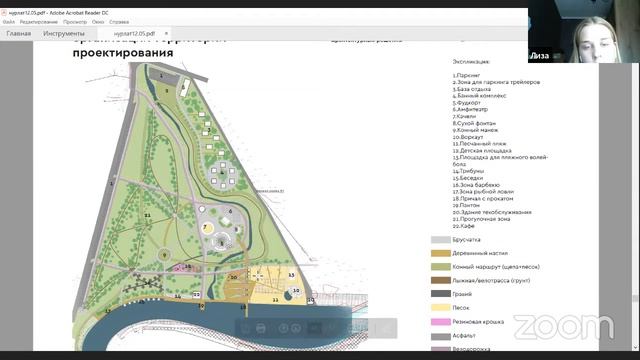
Task: Click the 'Резиновая крошка' material label
Action: point(478,322)
